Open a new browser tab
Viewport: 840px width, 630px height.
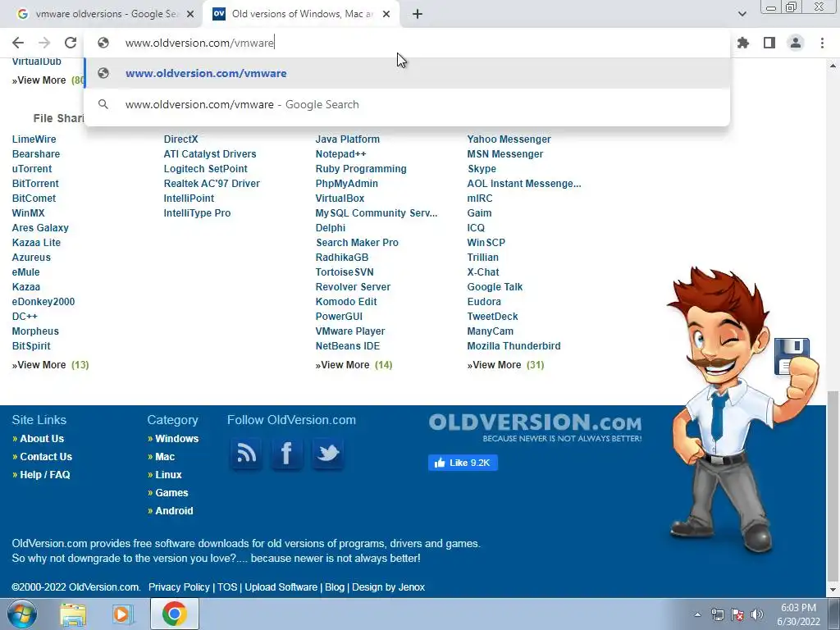[x=418, y=14]
